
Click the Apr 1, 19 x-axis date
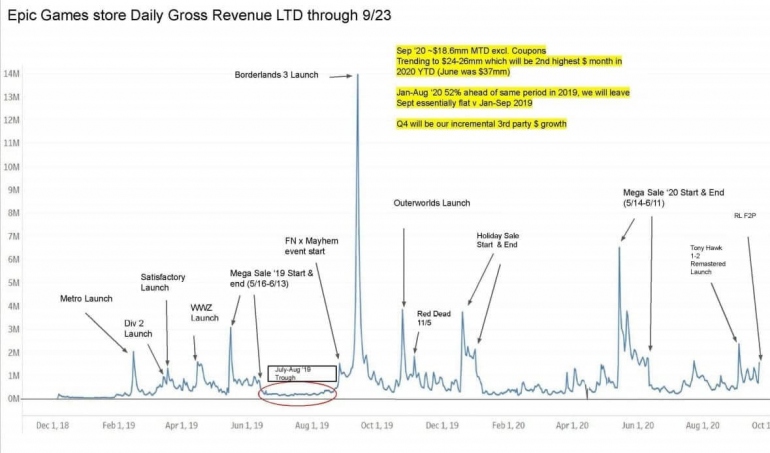pos(181,425)
